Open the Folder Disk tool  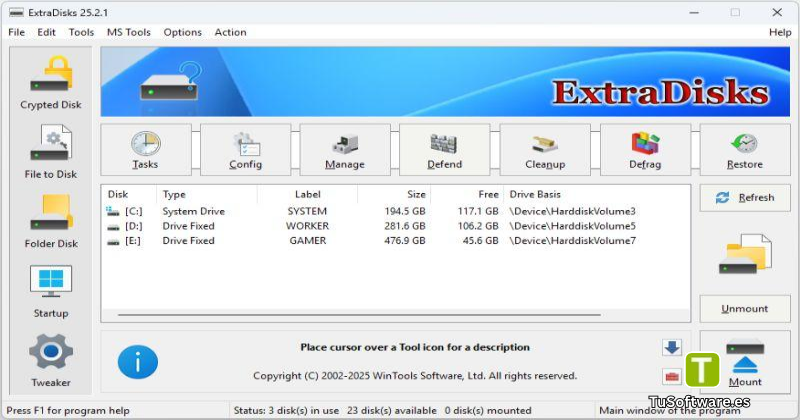51,221
